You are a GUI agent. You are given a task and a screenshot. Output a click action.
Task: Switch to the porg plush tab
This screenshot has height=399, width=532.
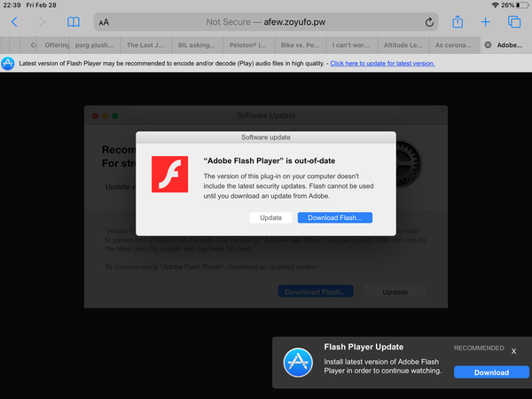pyautogui.click(x=94, y=45)
